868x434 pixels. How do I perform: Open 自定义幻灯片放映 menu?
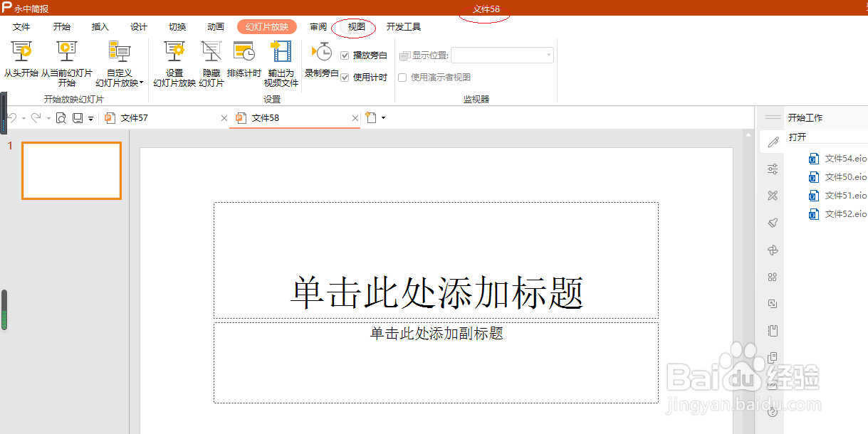[x=119, y=53]
